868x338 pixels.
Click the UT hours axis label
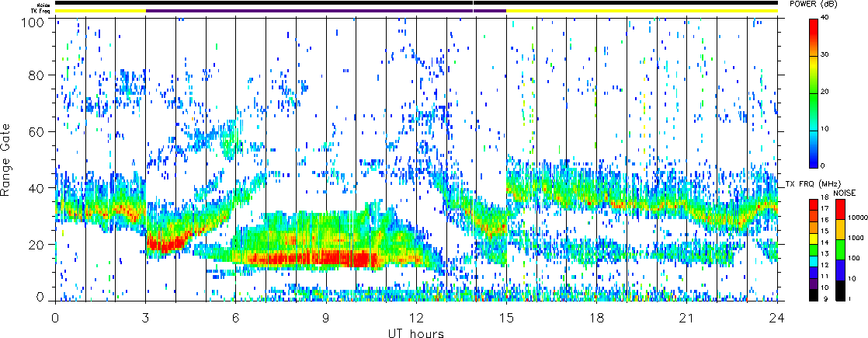point(415,333)
